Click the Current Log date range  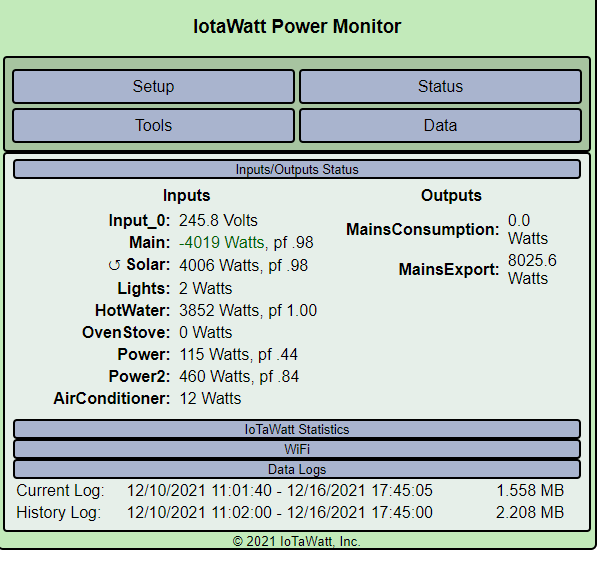pyautogui.click(x=280, y=490)
